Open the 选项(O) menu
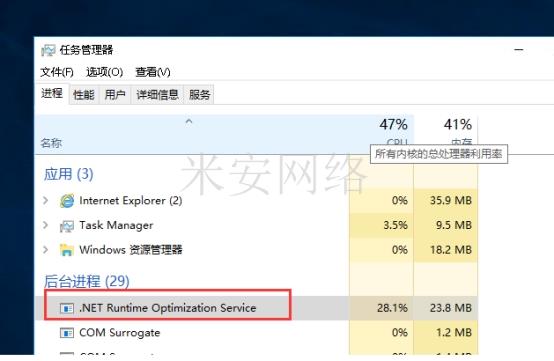Screen dimensions: 554x361 [x=105, y=72]
